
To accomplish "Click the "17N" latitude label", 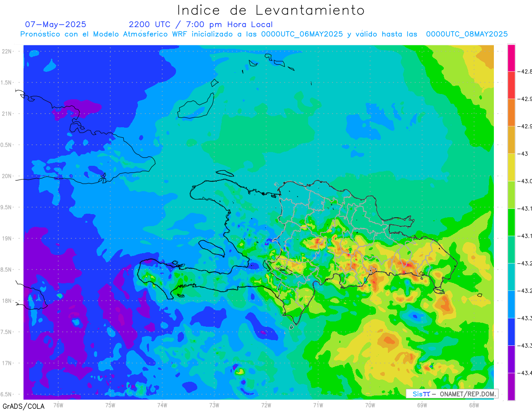I will coord(7,363).
